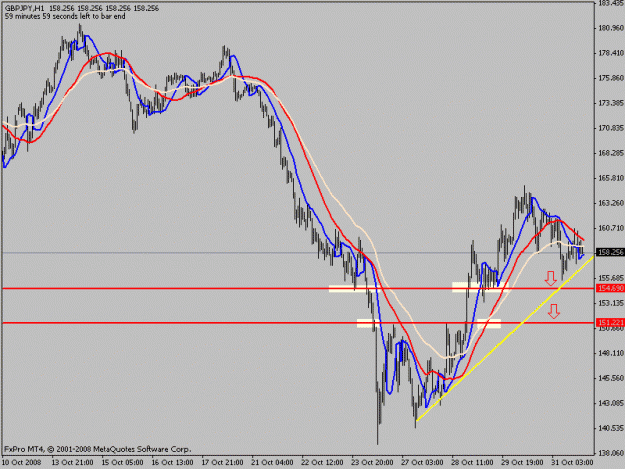Click the 27 Oct 03:00 time label
The image size is (625, 469).
[423, 462]
